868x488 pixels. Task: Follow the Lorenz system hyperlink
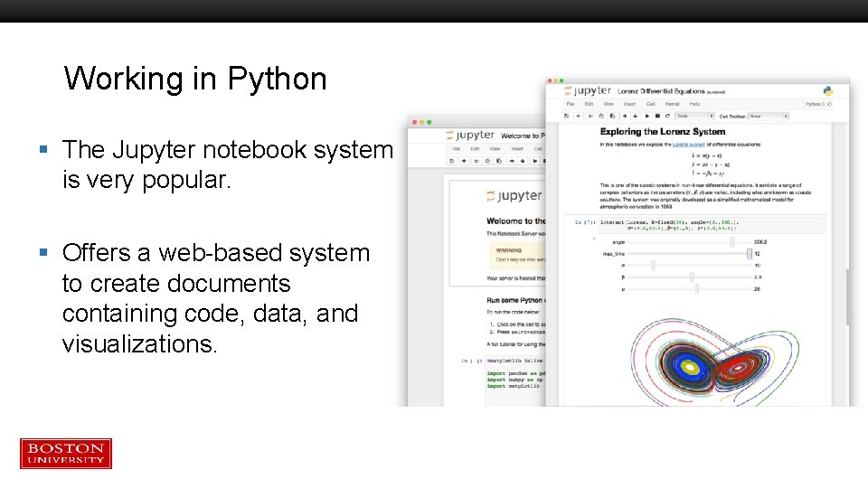click(x=689, y=145)
